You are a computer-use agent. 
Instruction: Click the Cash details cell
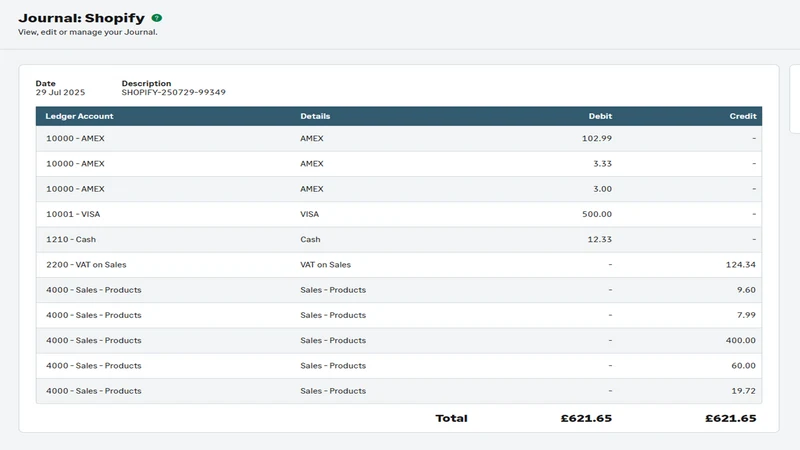310,239
